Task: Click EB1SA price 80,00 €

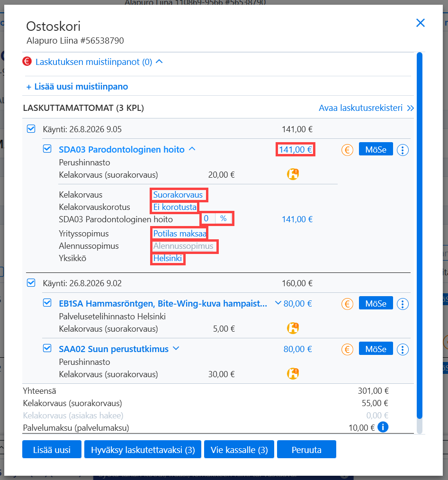Action: click(298, 304)
